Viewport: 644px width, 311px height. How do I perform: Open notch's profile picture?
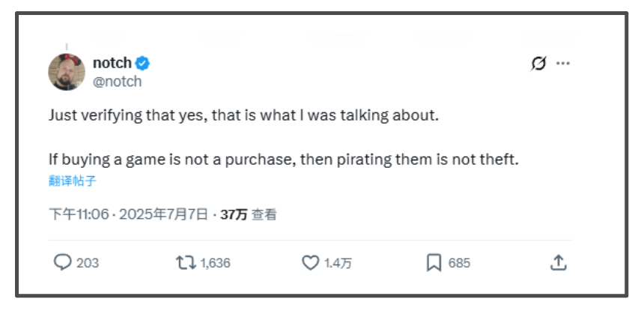click(67, 72)
